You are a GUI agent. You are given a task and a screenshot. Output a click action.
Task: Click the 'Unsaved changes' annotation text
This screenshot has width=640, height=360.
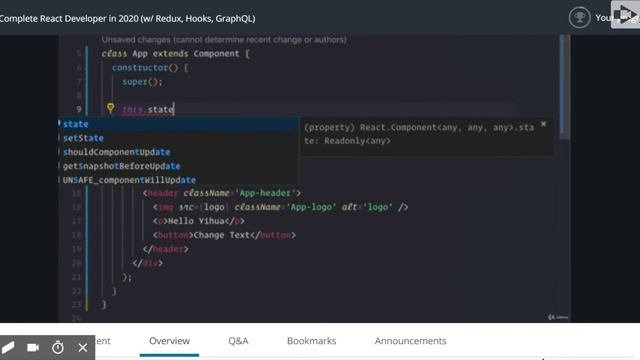[x=224, y=40]
